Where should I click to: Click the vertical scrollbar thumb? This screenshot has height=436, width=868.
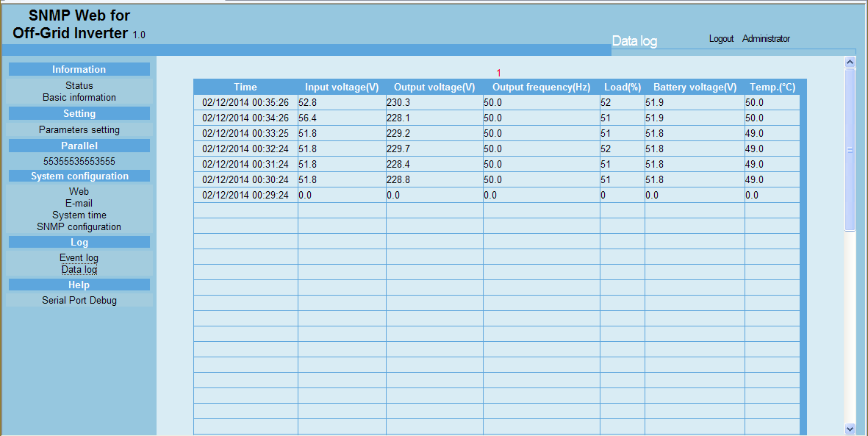pos(850,149)
